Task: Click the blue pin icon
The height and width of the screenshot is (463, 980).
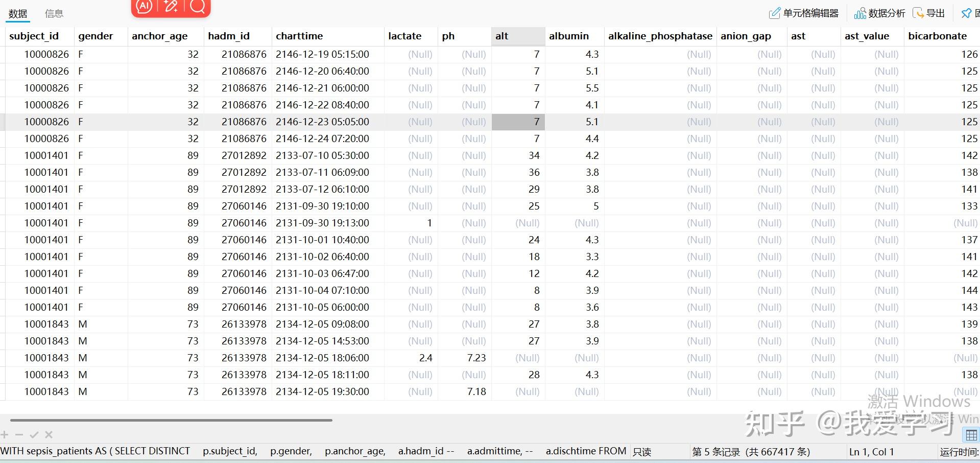Action: [966, 13]
